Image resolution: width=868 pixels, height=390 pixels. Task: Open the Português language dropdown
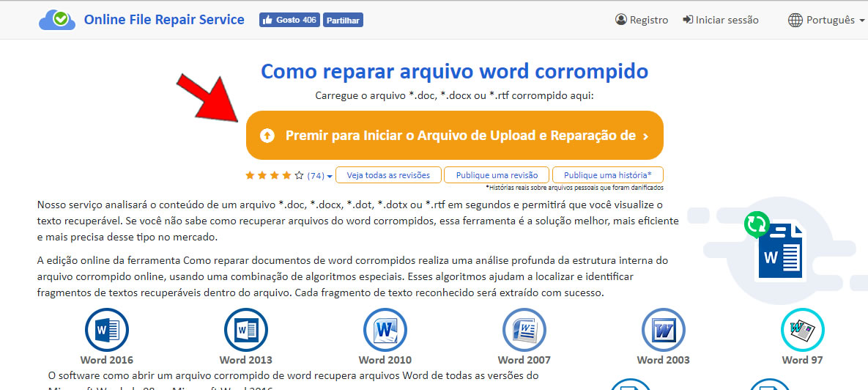point(826,21)
